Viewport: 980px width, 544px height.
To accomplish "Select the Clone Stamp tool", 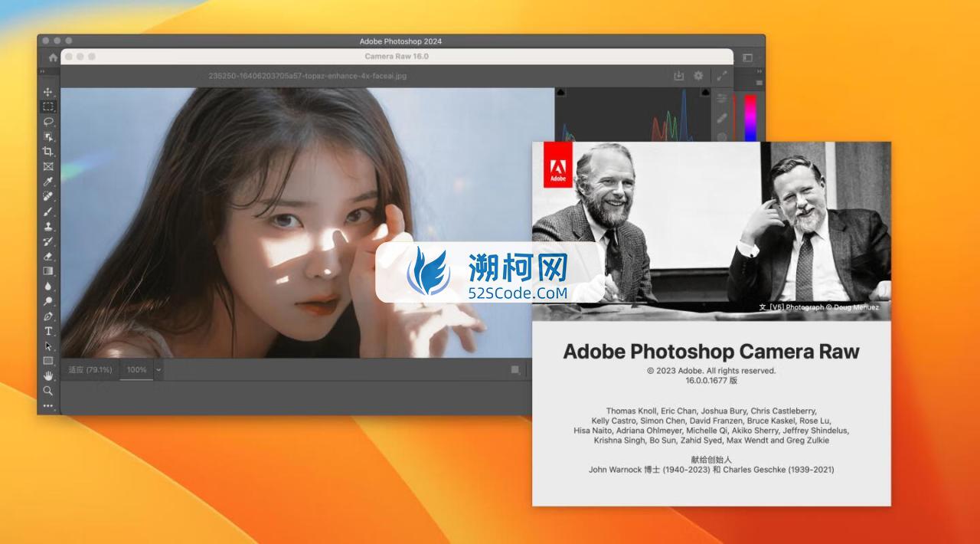I will point(48,226).
